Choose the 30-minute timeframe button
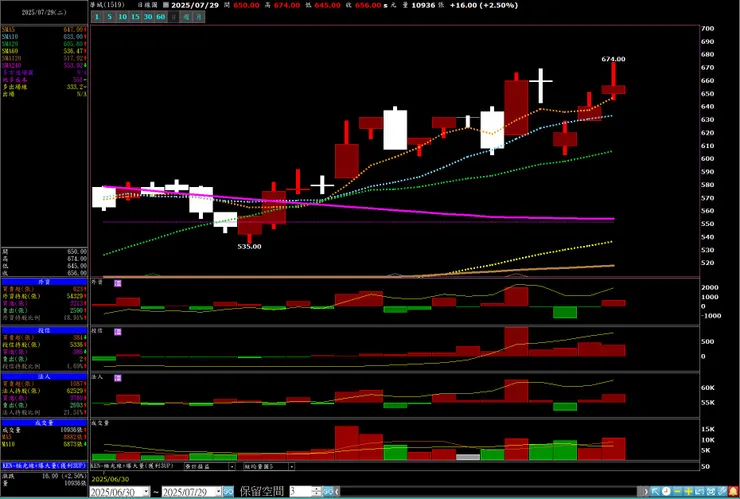This screenshot has width=740, height=499. 148,17
